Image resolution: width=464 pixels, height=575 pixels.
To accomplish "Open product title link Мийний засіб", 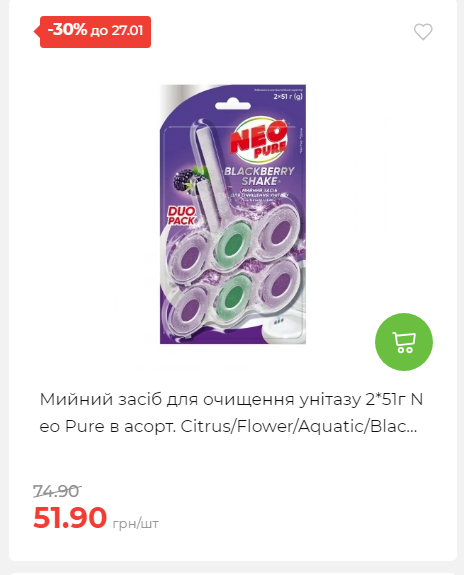I will 231,413.
